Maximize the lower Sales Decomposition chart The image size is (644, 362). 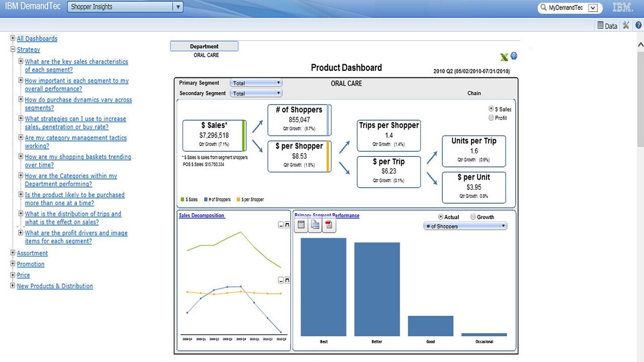pyautogui.click(x=287, y=280)
